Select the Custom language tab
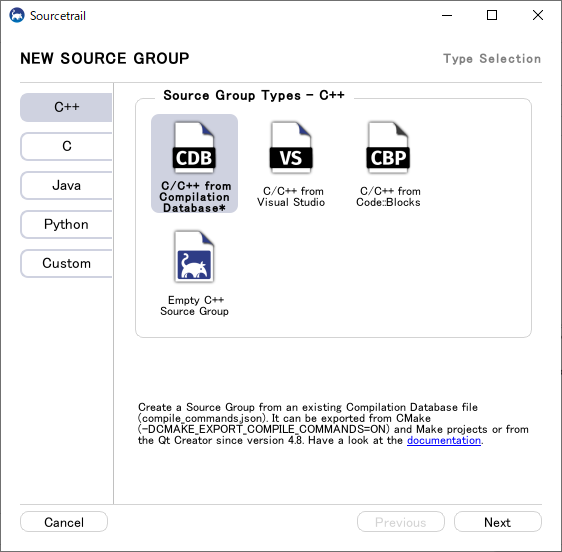Viewport: 562px width, 552px height. pos(66,263)
